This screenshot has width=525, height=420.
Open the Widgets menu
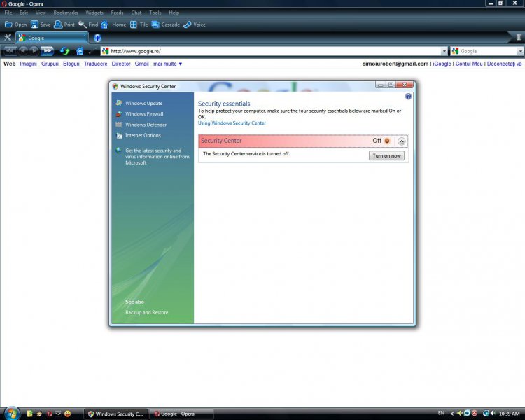94,13
